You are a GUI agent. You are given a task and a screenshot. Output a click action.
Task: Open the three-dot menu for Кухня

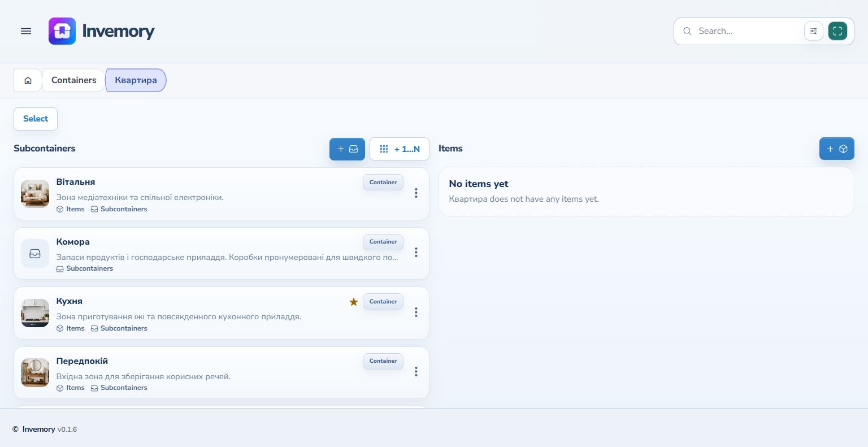point(416,312)
